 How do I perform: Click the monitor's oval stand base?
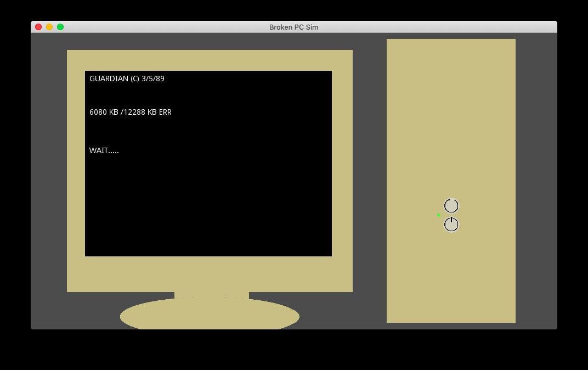pyautogui.click(x=210, y=315)
